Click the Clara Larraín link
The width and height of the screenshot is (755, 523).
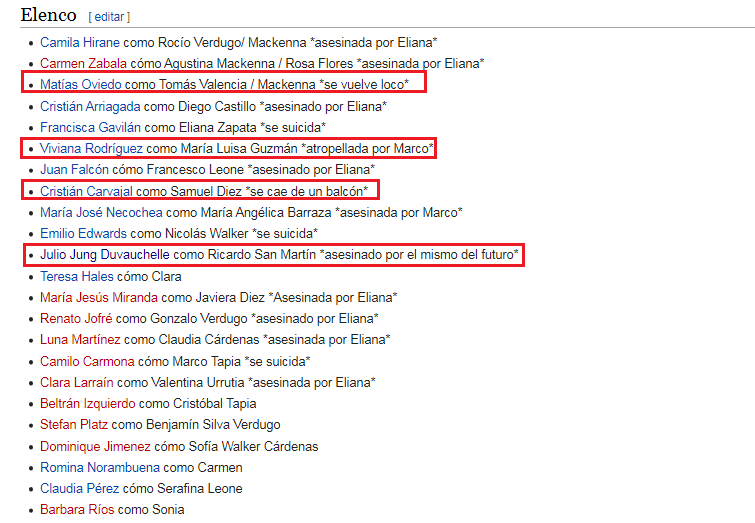[x=76, y=382]
